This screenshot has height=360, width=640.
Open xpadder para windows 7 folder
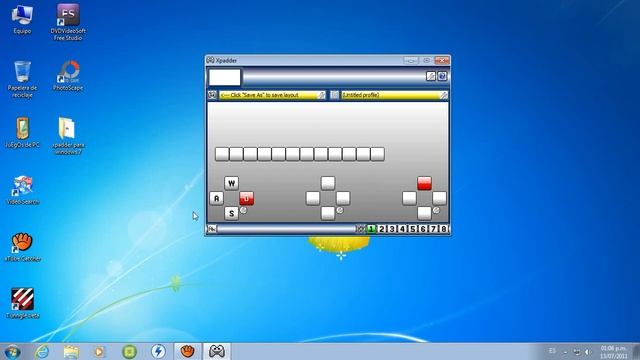pyautogui.click(x=68, y=136)
